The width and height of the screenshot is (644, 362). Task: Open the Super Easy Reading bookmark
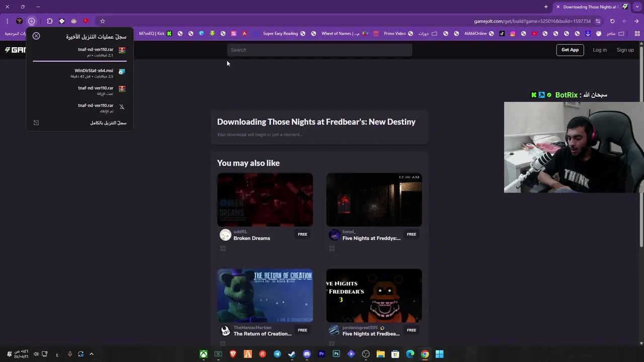(x=284, y=34)
